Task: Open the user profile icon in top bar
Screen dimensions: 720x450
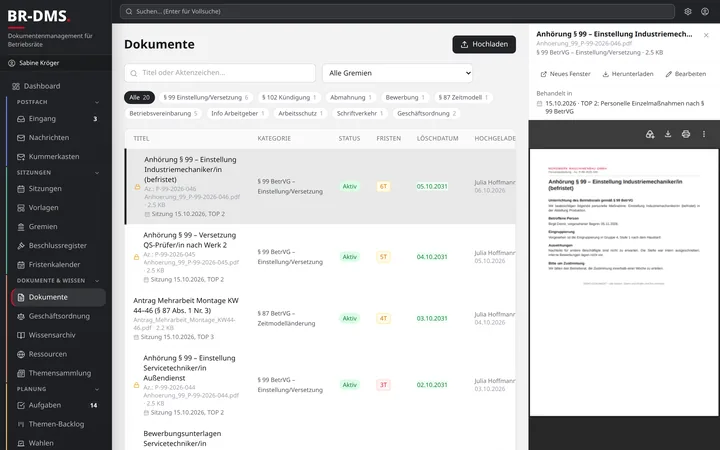Action: coord(705,11)
